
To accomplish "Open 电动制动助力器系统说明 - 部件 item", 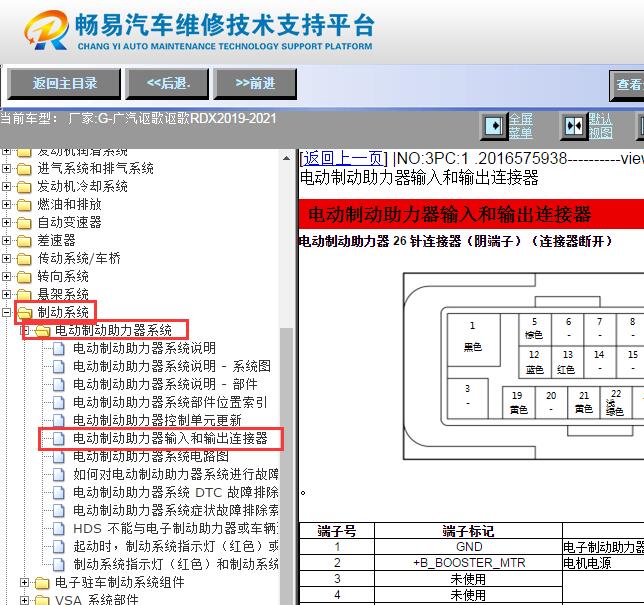I will [165, 384].
